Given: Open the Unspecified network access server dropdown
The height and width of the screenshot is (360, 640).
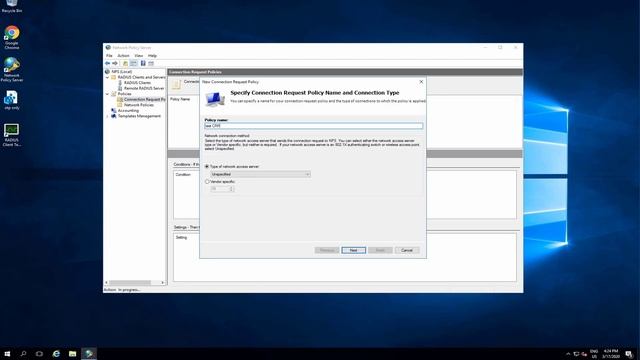Looking at the screenshot, I should [x=260, y=174].
